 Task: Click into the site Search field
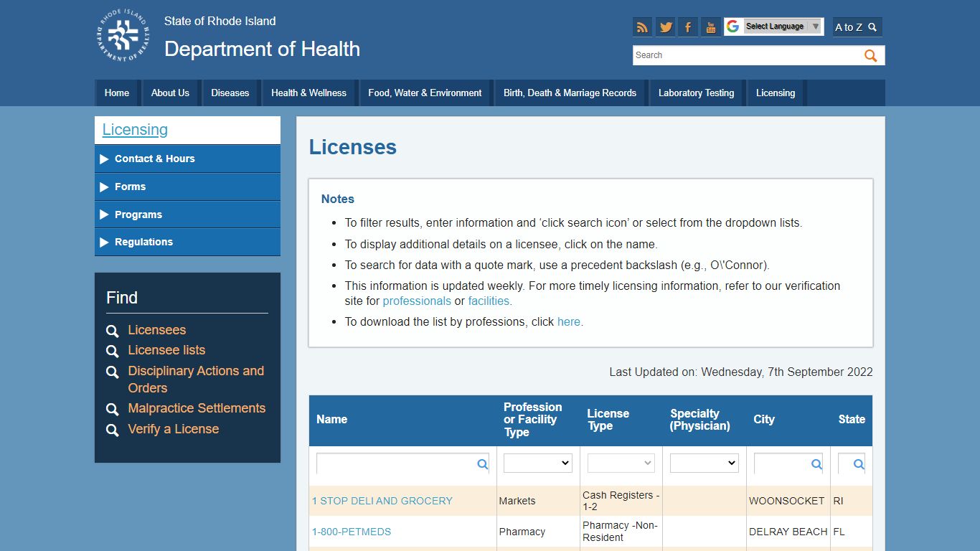tap(746, 55)
